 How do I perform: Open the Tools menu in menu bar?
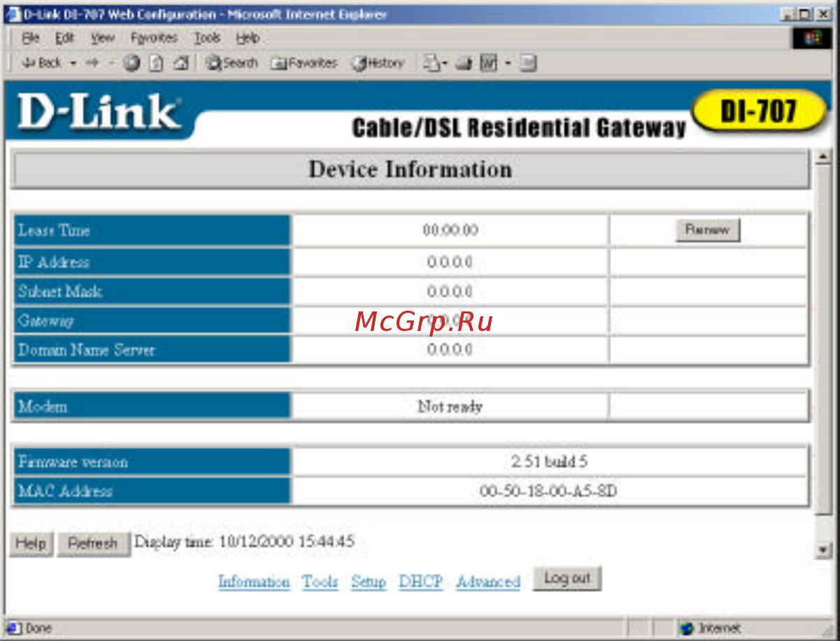(207, 38)
